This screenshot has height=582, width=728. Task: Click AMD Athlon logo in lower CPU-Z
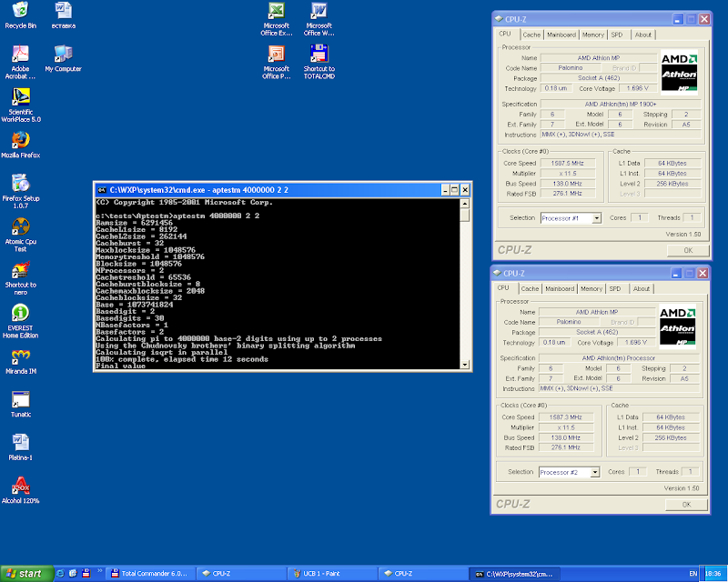677,326
